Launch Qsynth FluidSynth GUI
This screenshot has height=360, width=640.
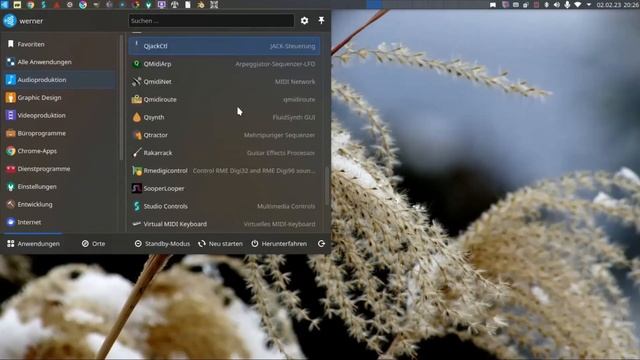click(224, 117)
